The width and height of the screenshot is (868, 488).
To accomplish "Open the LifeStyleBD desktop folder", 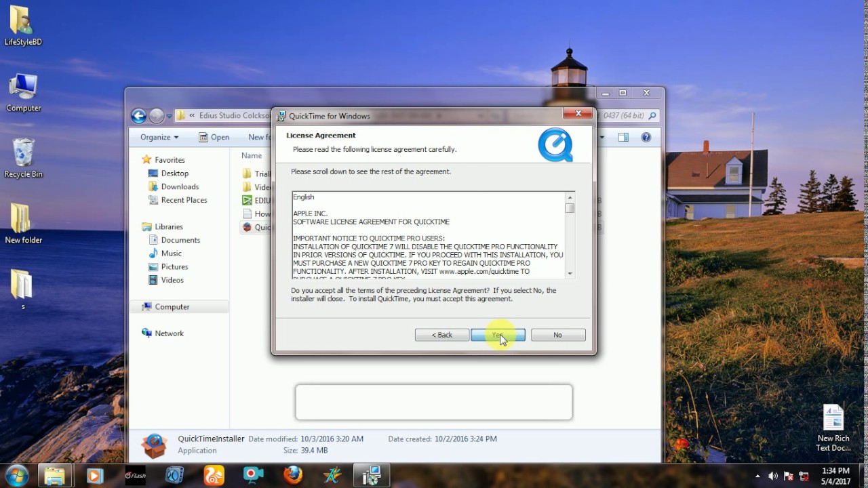I will (x=23, y=26).
